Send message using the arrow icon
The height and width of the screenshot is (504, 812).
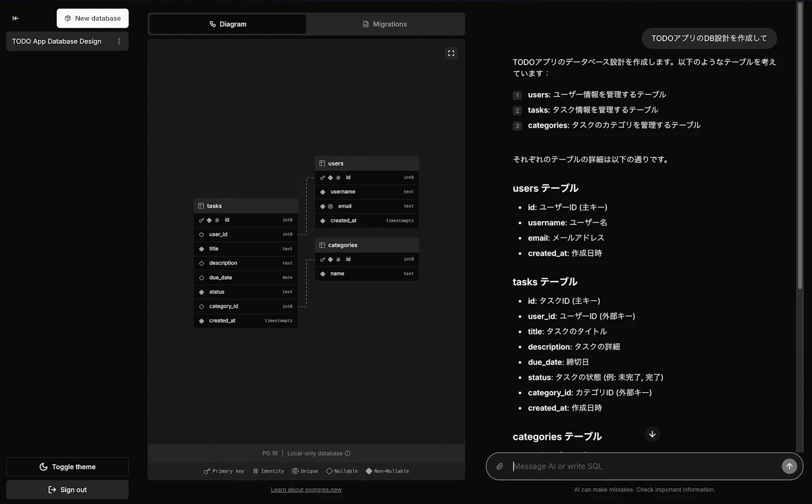click(x=789, y=466)
